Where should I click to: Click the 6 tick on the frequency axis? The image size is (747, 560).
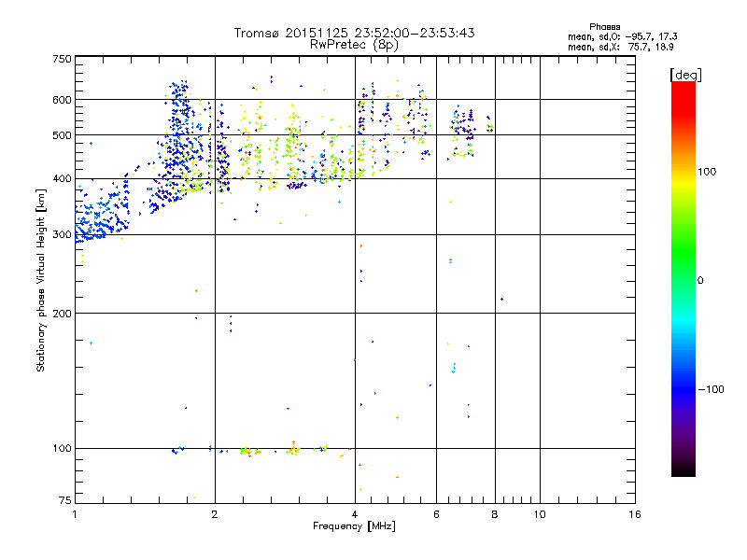tap(436, 514)
